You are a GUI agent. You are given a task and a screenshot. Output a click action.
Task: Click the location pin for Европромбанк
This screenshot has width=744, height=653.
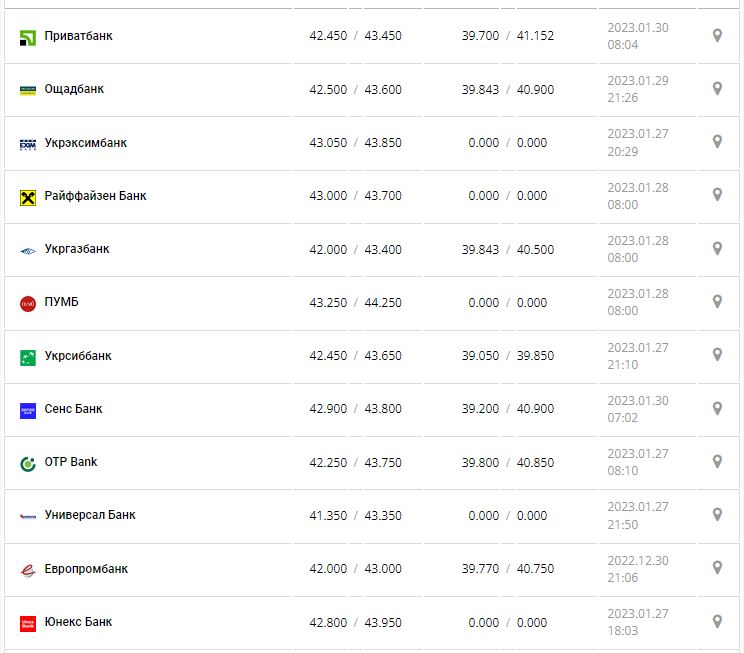pos(717,568)
